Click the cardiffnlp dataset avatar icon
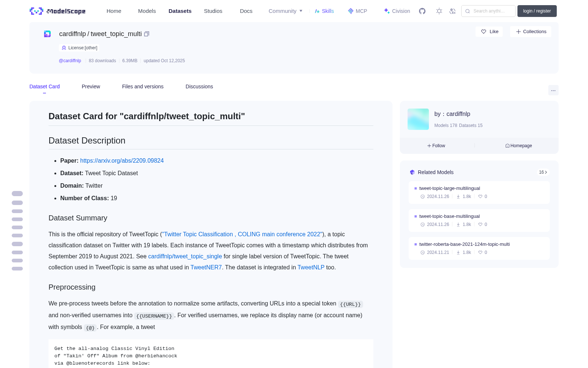Viewport: 588px width, 368px height. 47,34
